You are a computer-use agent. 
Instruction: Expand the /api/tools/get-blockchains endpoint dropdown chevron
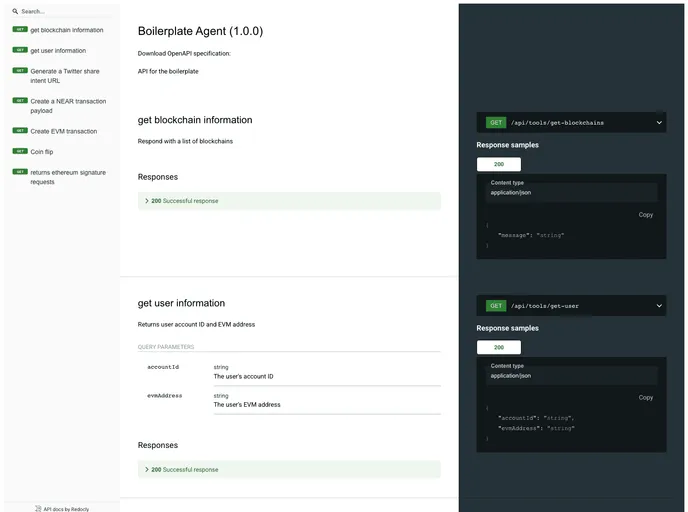659,123
